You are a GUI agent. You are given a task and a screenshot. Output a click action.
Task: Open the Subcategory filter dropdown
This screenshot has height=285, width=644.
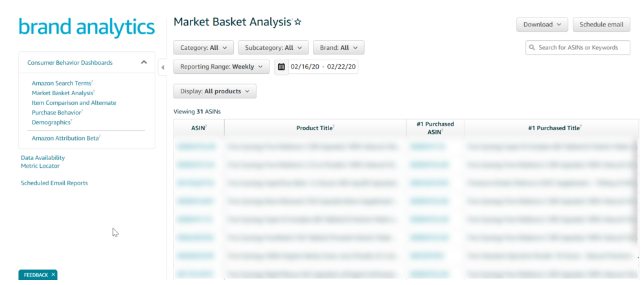273,48
